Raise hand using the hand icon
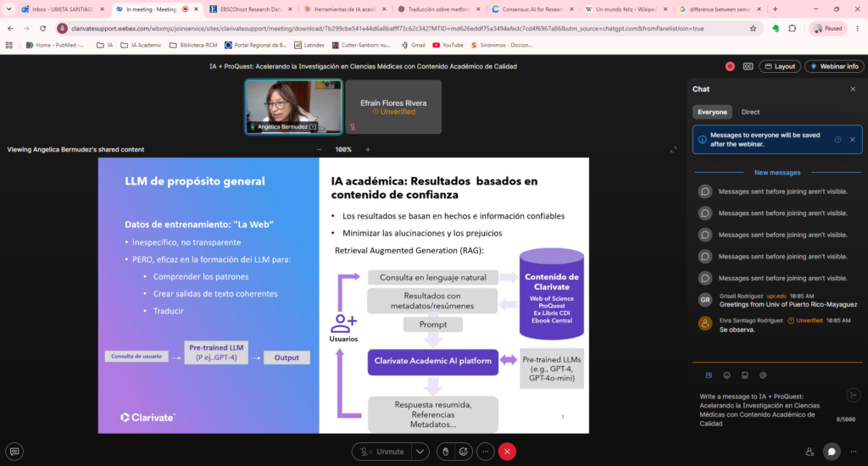 [x=446, y=452]
